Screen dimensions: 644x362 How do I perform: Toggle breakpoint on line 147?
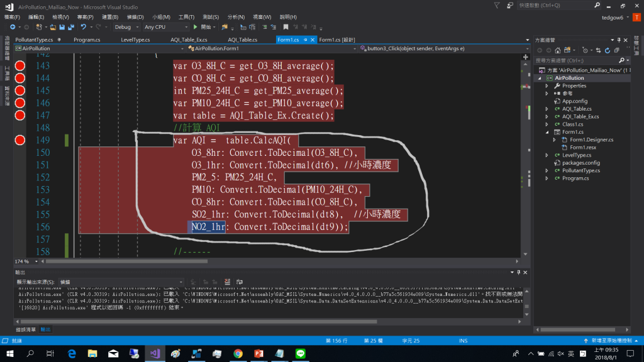19,116
